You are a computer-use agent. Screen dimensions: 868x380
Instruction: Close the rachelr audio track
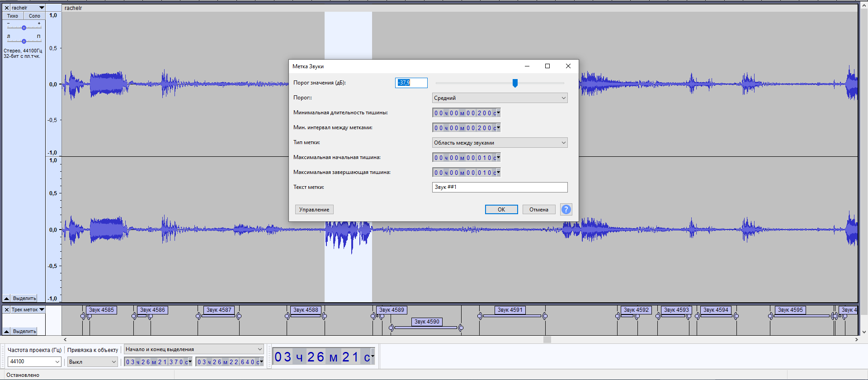[7, 8]
